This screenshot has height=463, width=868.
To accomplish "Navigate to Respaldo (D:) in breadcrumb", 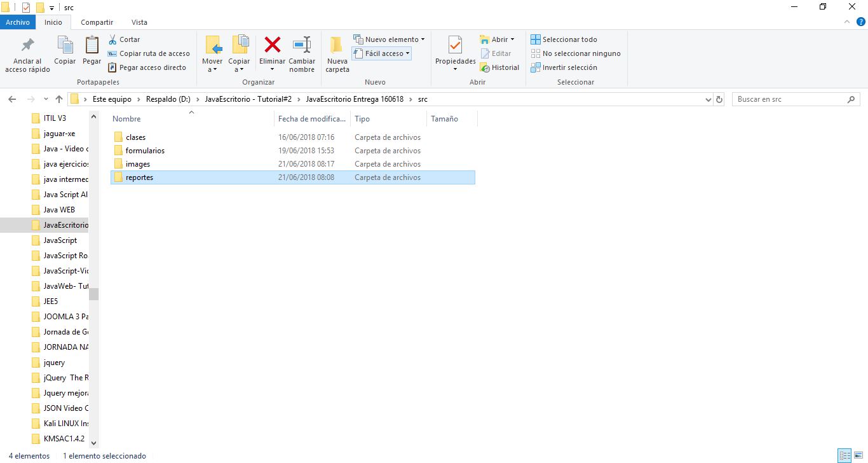I will coord(168,99).
